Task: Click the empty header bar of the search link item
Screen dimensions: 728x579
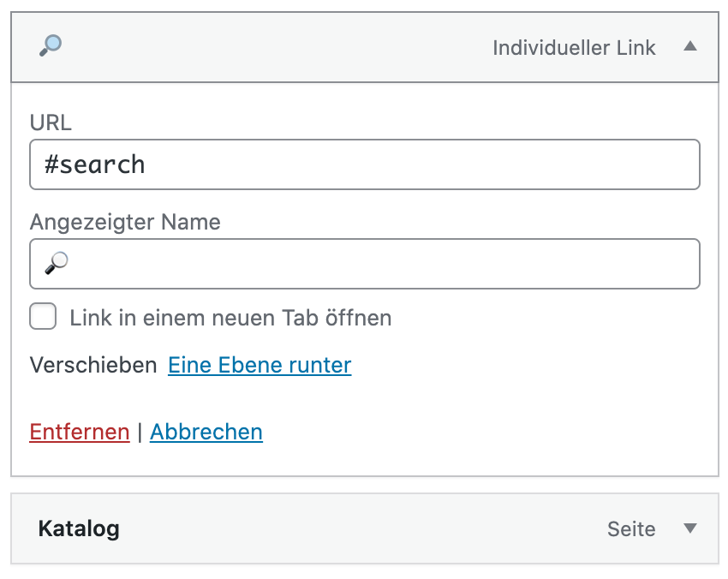Action: pyautogui.click(x=274, y=47)
